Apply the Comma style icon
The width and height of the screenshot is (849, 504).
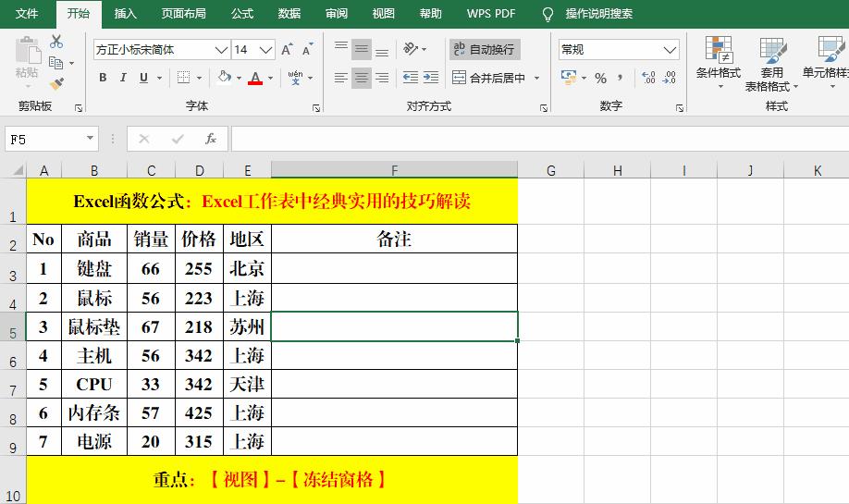(620, 78)
